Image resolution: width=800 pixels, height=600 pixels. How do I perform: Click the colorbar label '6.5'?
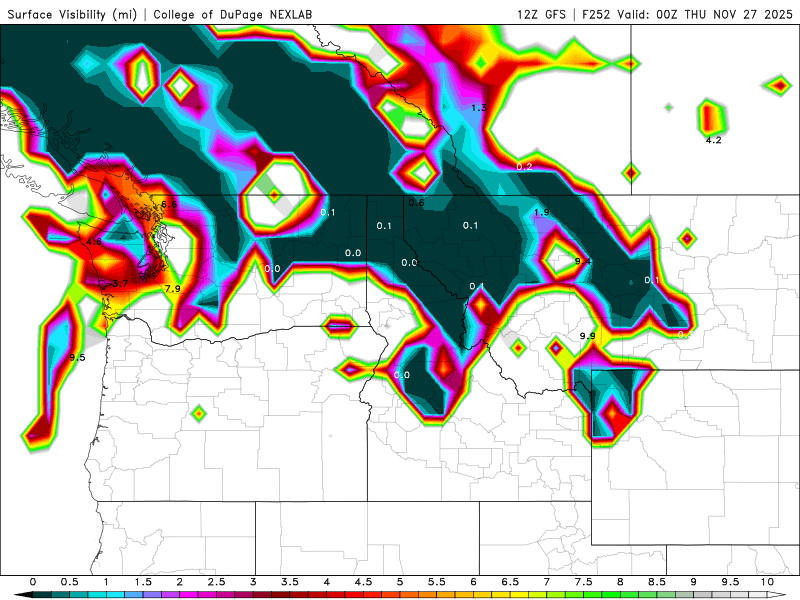(510, 582)
